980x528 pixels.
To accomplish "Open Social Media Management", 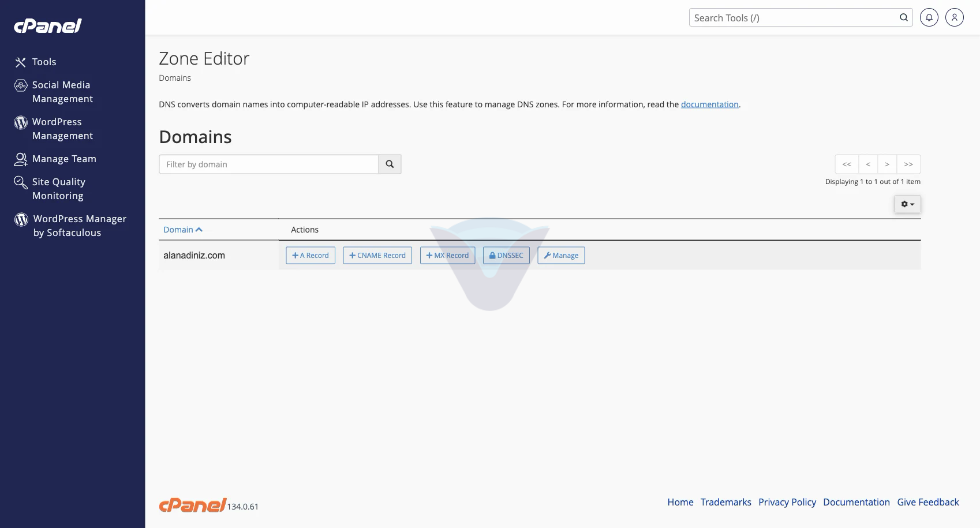I will coord(54,92).
